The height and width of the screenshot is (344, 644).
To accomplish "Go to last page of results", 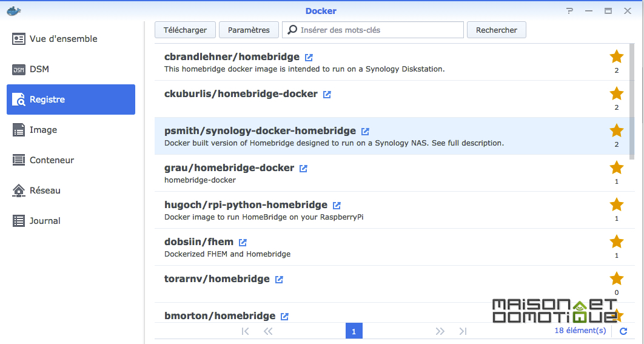I will [463, 331].
